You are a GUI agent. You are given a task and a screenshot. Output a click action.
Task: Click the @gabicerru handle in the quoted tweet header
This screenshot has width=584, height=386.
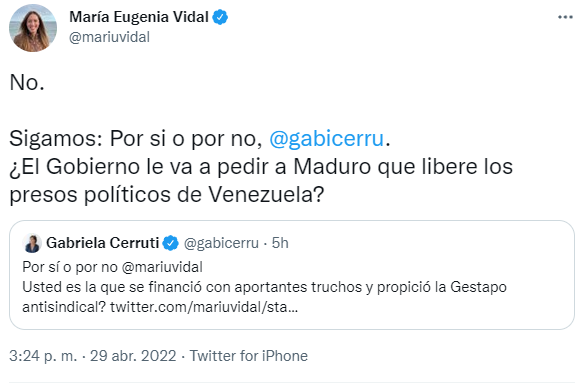[221, 243]
